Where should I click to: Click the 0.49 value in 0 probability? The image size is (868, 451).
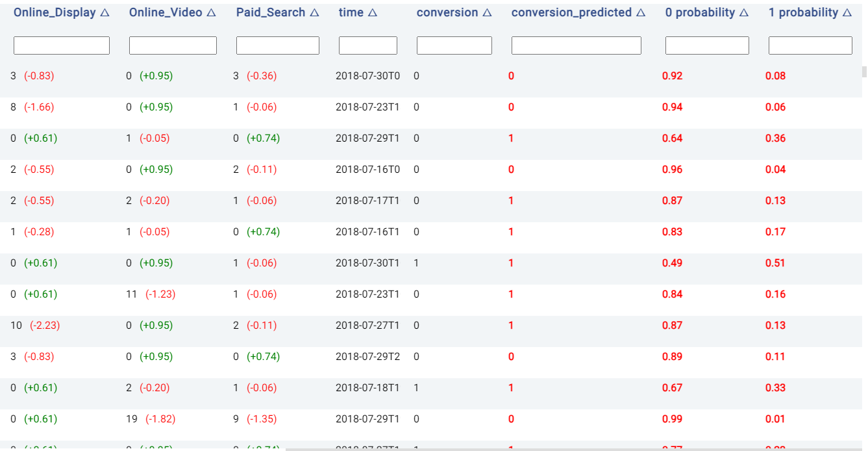click(673, 263)
